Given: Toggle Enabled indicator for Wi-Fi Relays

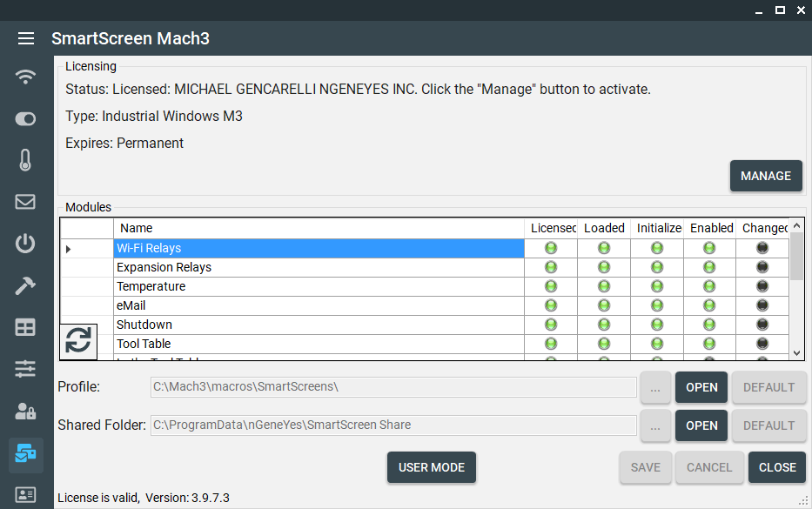Looking at the screenshot, I should click(x=710, y=248).
